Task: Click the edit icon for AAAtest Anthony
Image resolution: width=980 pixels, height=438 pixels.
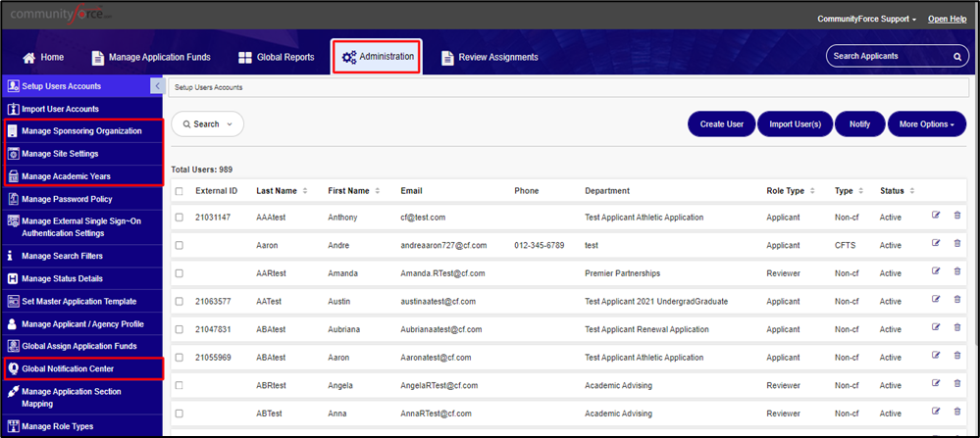Action: pyautogui.click(x=936, y=215)
